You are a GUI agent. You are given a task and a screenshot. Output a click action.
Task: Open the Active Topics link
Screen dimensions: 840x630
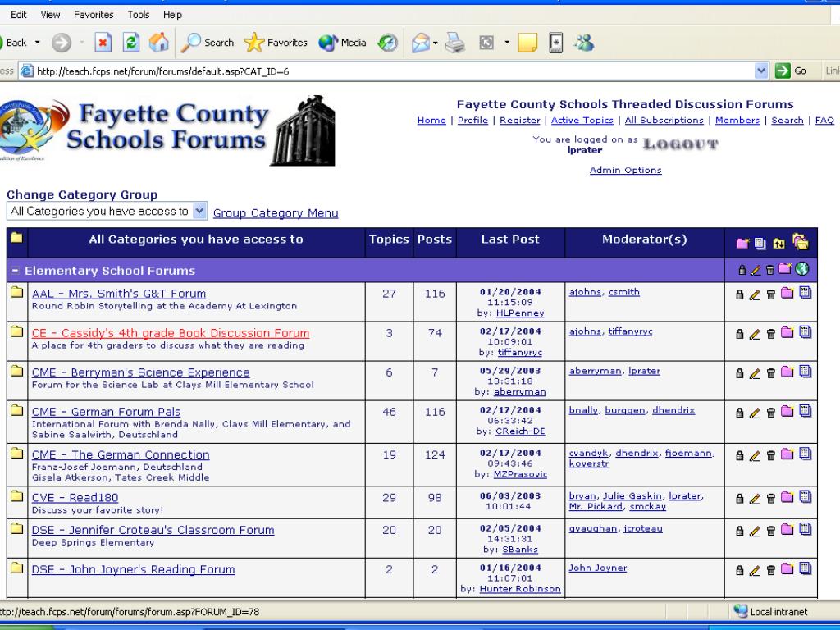click(x=582, y=121)
